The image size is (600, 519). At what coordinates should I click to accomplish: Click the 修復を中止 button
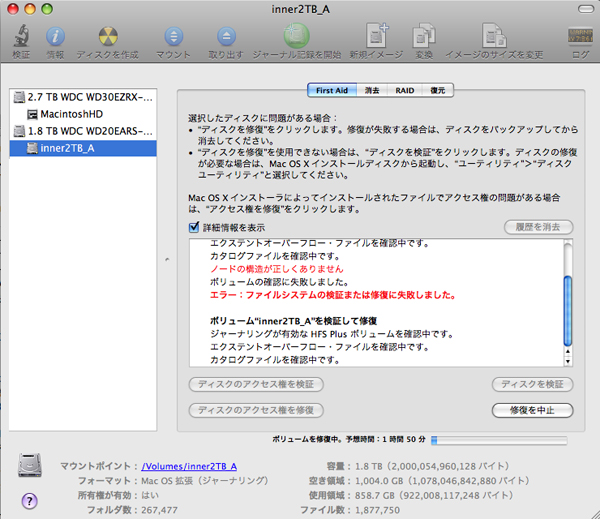click(532, 410)
